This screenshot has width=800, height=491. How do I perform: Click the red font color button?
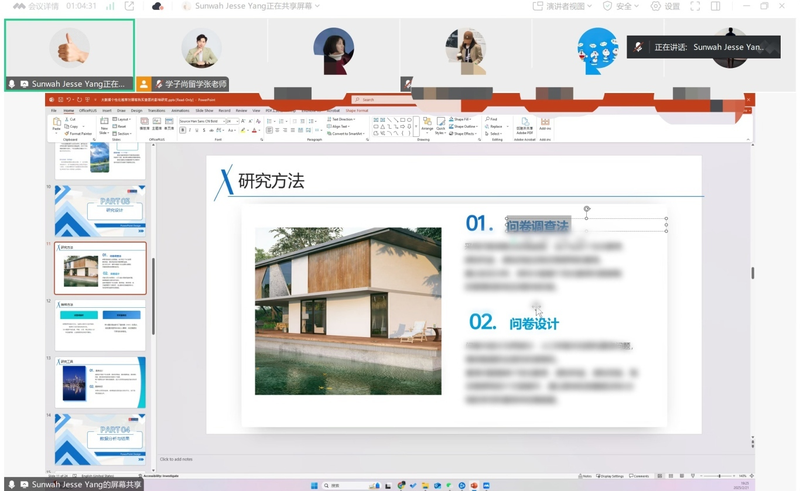point(254,130)
